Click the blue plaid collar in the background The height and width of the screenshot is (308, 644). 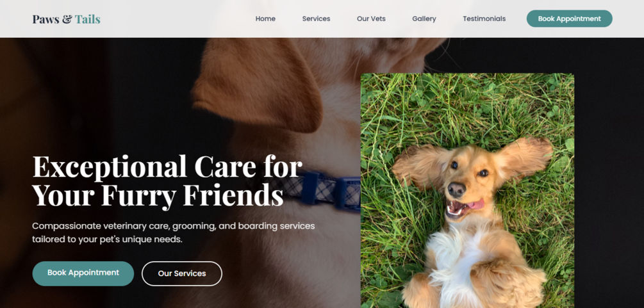(329, 191)
